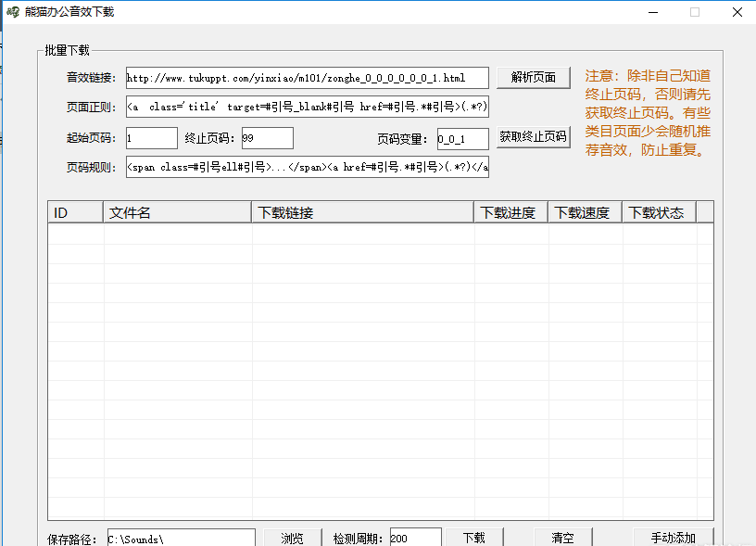Click the 下载进度 column header
The height and width of the screenshot is (546, 756).
point(510,212)
